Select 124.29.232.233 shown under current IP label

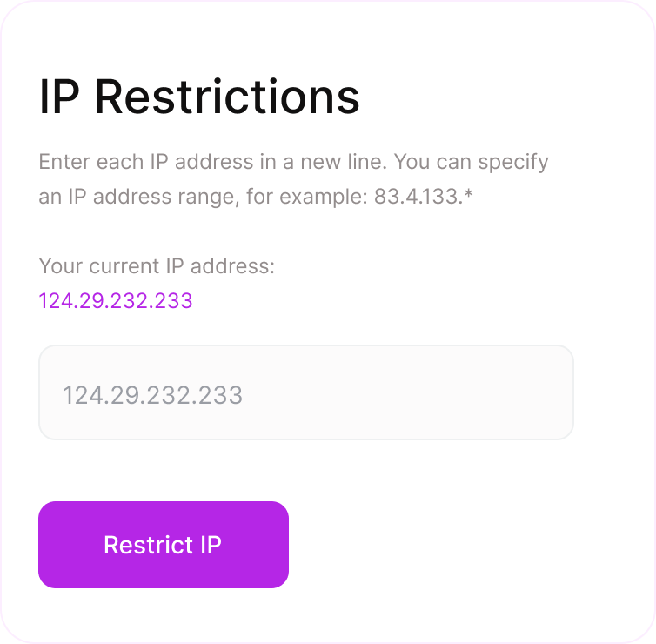pyautogui.click(x=116, y=301)
